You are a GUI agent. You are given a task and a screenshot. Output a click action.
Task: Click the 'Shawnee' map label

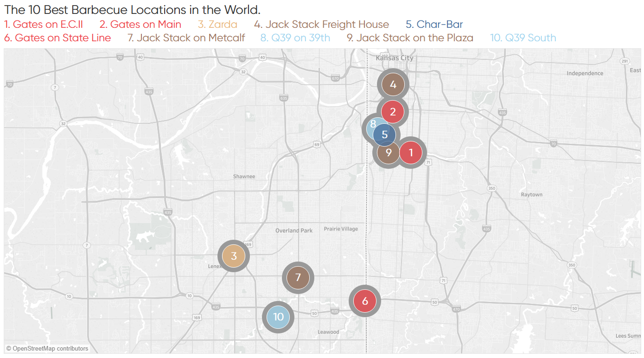[244, 177]
